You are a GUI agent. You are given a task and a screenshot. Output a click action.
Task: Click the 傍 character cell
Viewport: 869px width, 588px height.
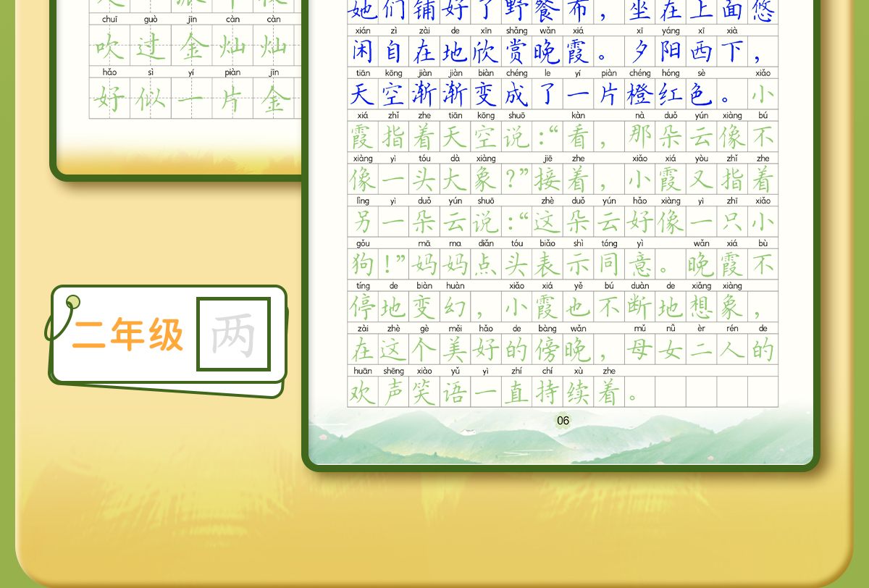point(547,350)
